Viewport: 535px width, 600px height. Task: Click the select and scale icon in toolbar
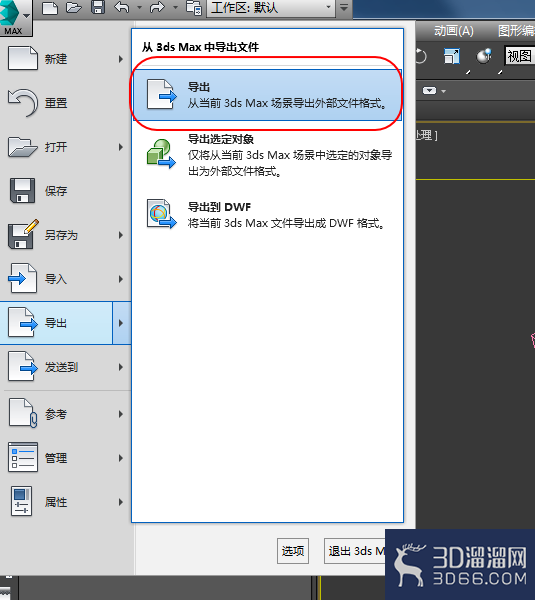click(x=452, y=57)
